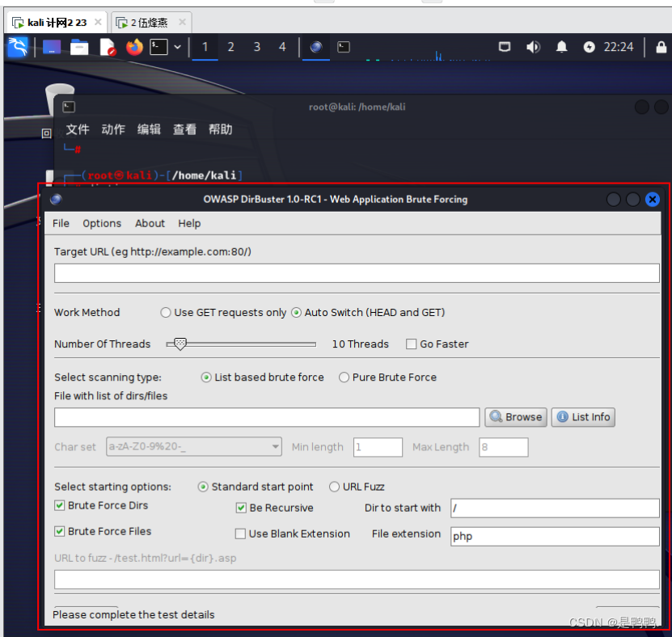Select DirBuster in the taskbar window list
672x637 pixels.
pos(316,47)
